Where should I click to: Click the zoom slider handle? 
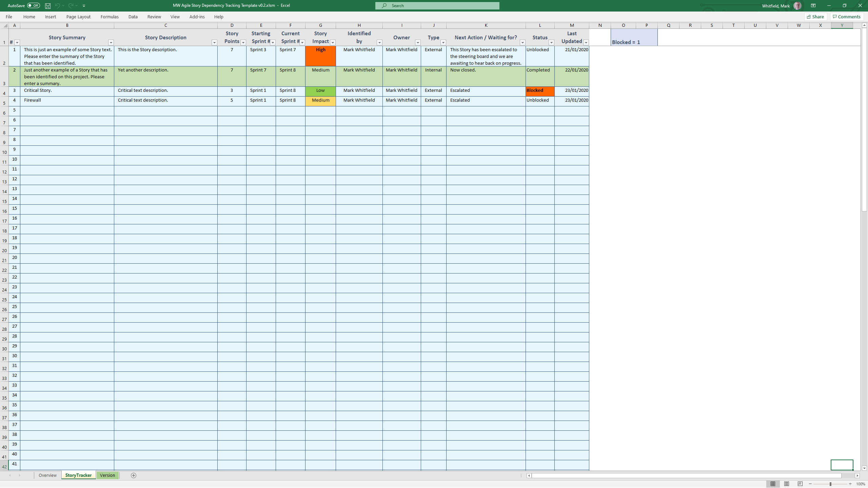click(830, 484)
